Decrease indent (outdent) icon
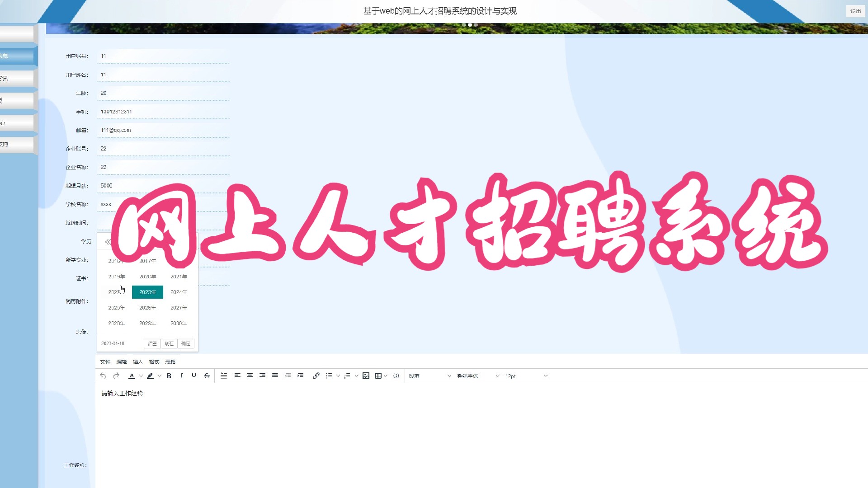Screen dimensions: 868x488 pos(288,375)
